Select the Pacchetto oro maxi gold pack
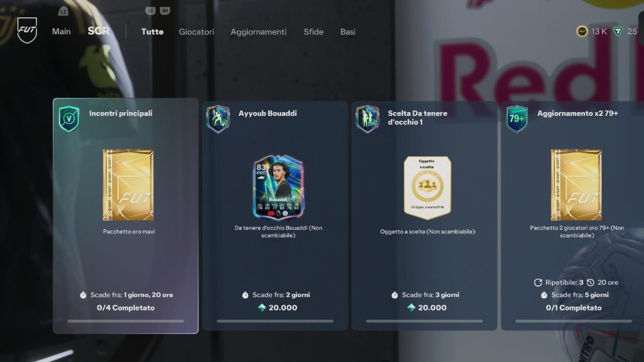 point(128,185)
